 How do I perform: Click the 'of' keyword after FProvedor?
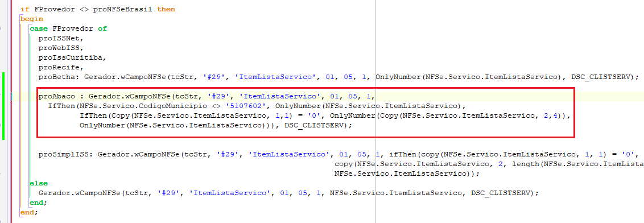coord(102,28)
